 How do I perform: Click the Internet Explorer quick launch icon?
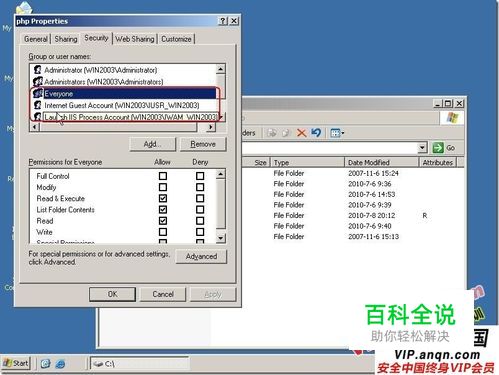click(60, 363)
